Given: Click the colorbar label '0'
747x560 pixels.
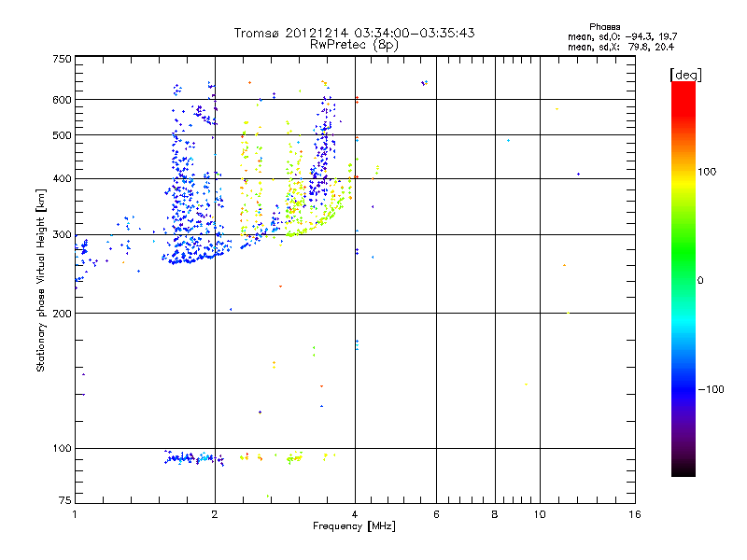Looking at the screenshot, I should click(699, 281).
